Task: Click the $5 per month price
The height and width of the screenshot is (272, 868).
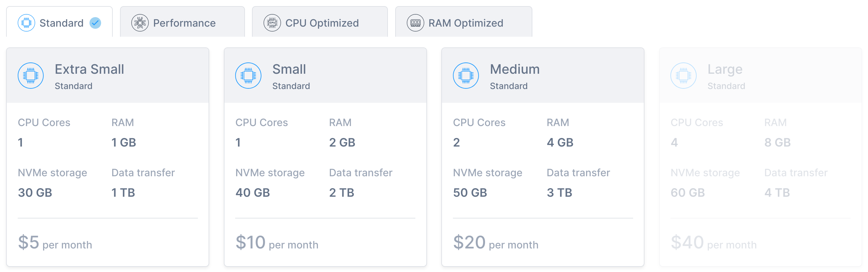Action: click(x=55, y=242)
